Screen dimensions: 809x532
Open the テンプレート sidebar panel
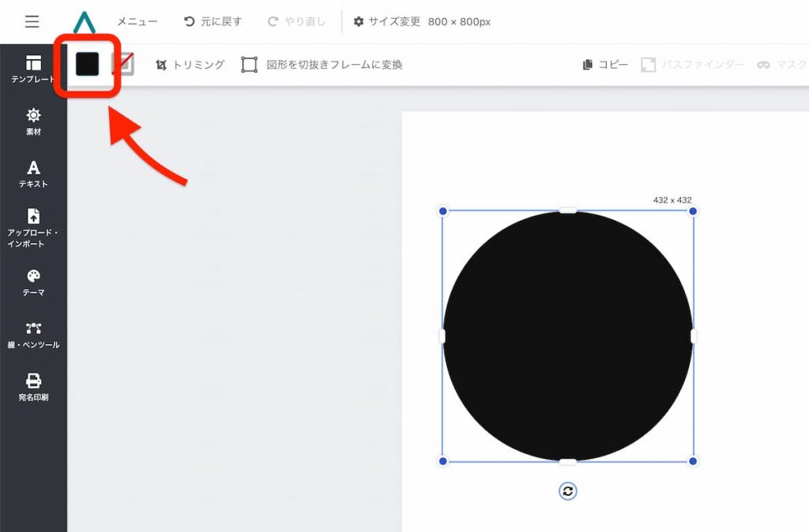tap(33, 69)
